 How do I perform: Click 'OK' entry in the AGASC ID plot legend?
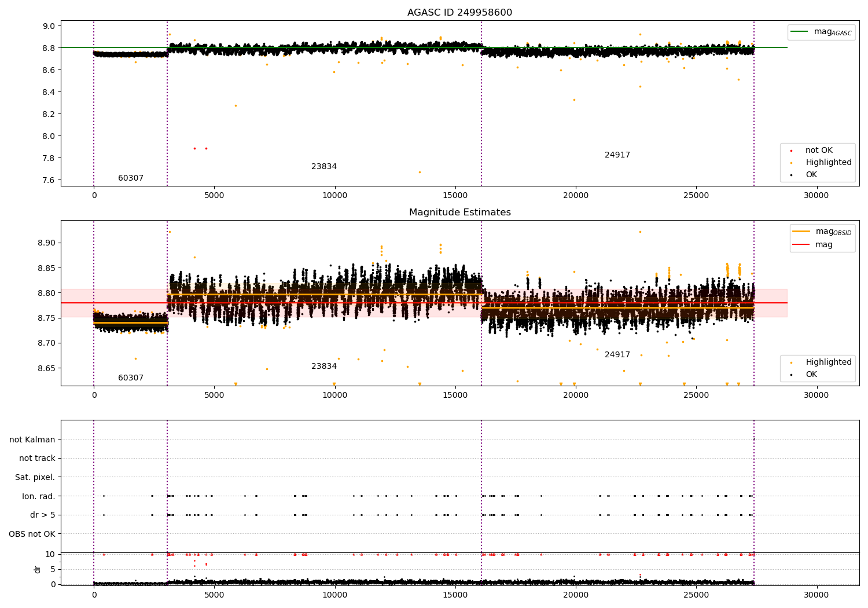point(803,174)
